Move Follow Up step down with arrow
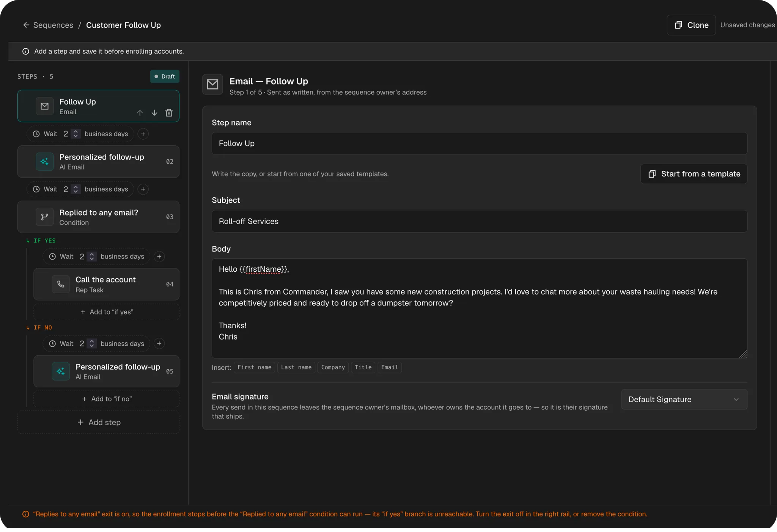 click(x=154, y=113)
